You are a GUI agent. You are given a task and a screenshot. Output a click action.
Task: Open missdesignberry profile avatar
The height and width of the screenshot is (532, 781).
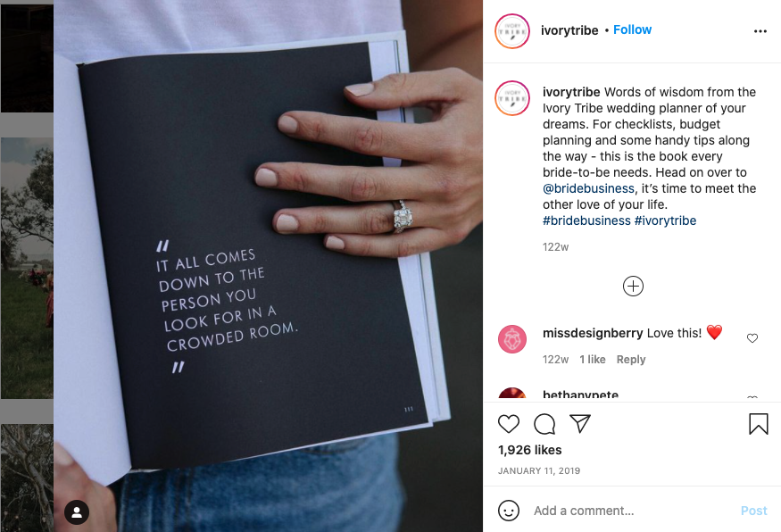click(512, 339)
